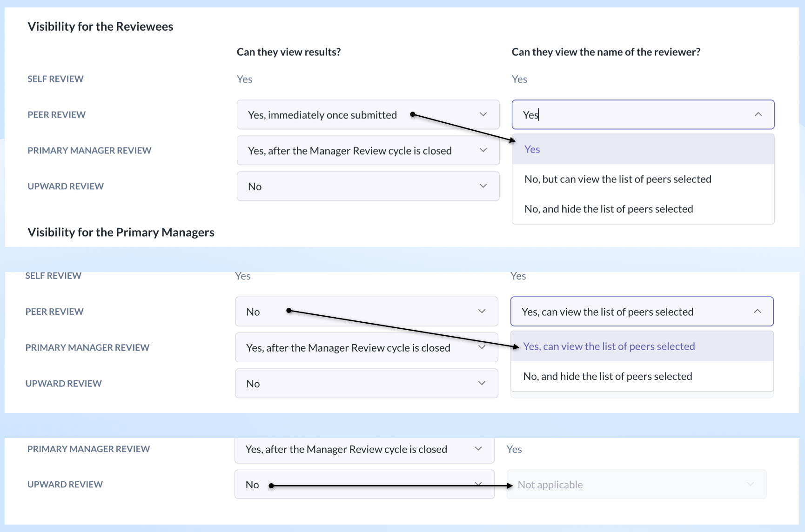
Task: Open the bottom panel Primary Manager Review dropdown
Action: pos(364,449)
